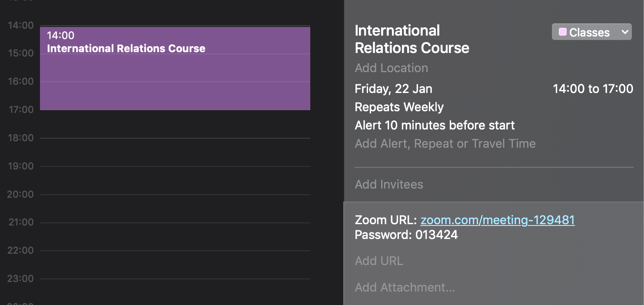Change the 14:00 to 17:00 time range

click(593, 89)
